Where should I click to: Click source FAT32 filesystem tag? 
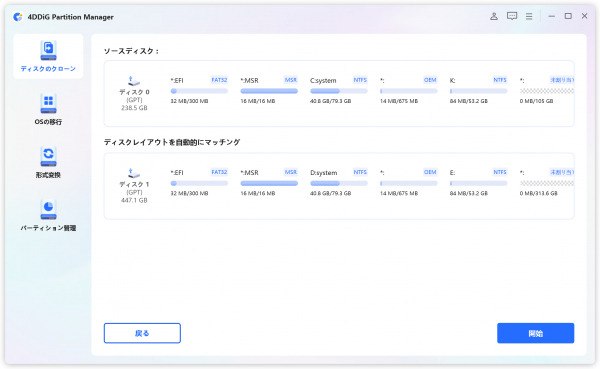(219, 80)
